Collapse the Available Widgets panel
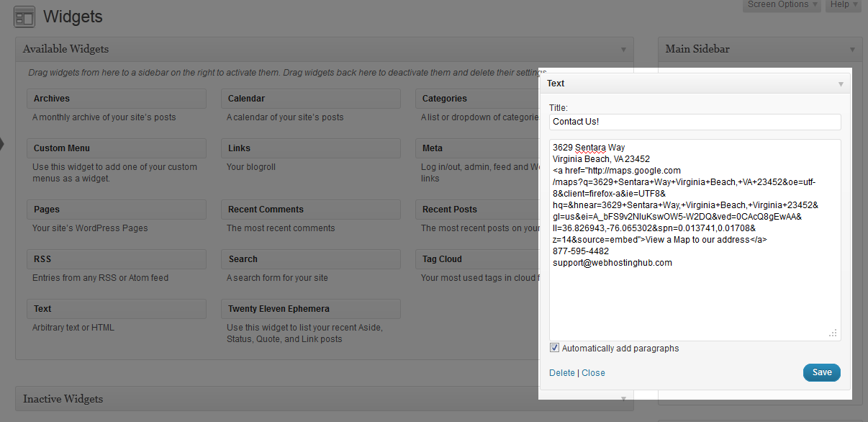Screen dimensions: 868x422 pos(623,50)
